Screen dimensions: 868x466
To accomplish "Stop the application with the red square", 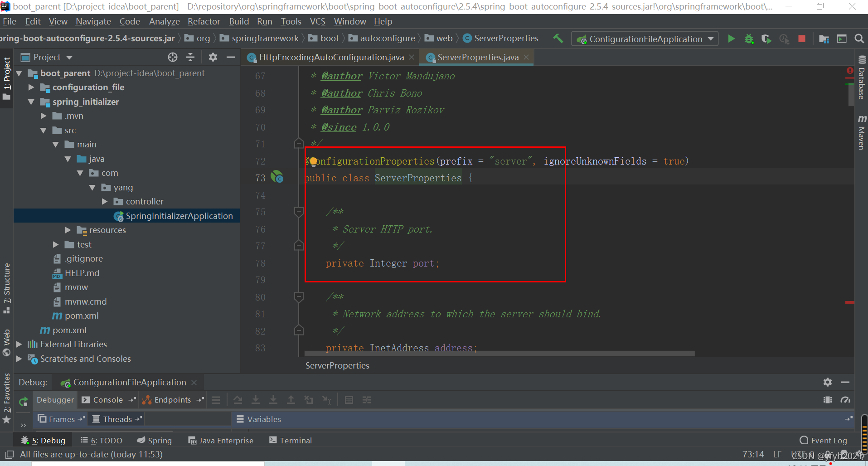I will 802,39.
